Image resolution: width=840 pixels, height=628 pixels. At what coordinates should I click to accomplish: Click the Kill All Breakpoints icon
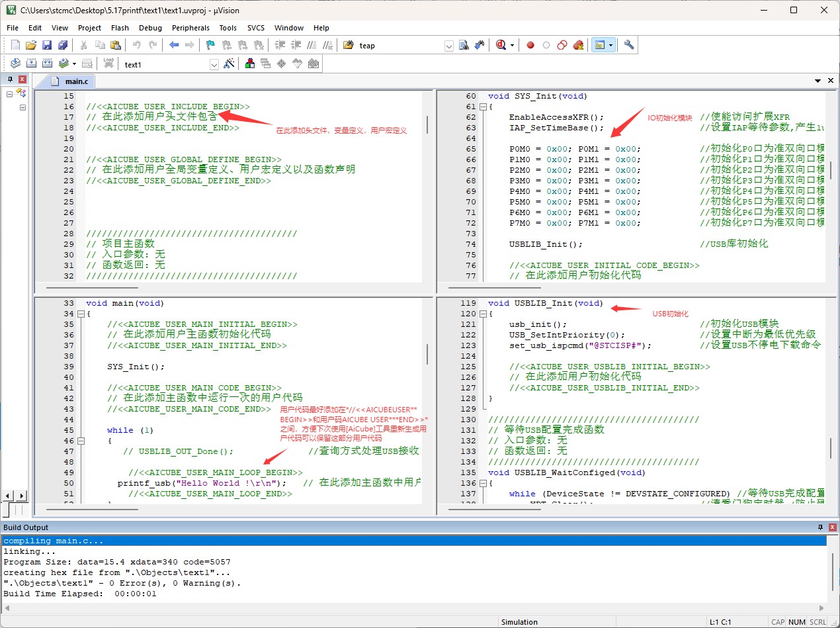[x=578, y=45]
